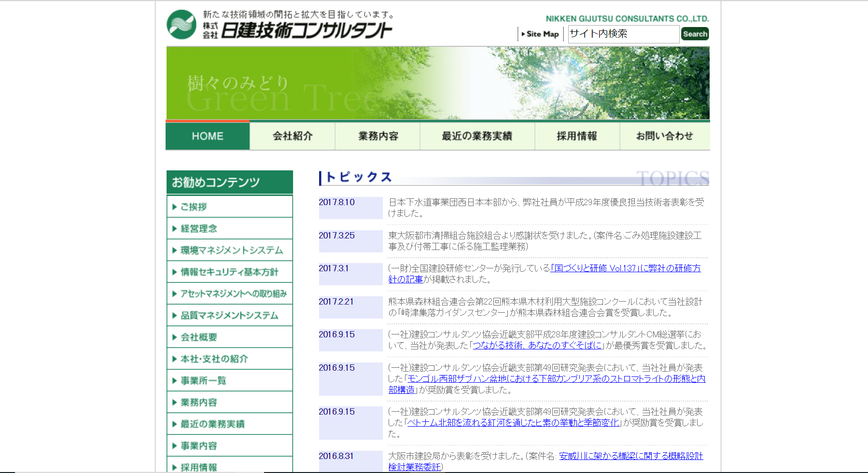Click NIKKEN GIJUTSU CONSULTANTS CO.,LTD. text
The image size is (868, 473).
coord(627,19)
